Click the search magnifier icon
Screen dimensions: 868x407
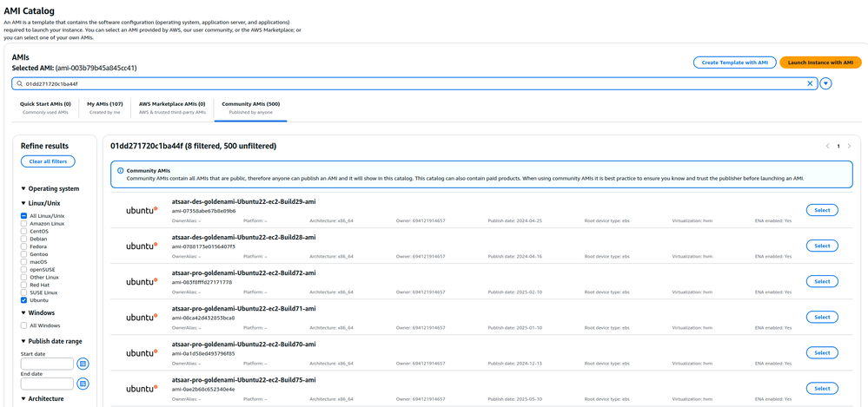click(x=19, y=83)
